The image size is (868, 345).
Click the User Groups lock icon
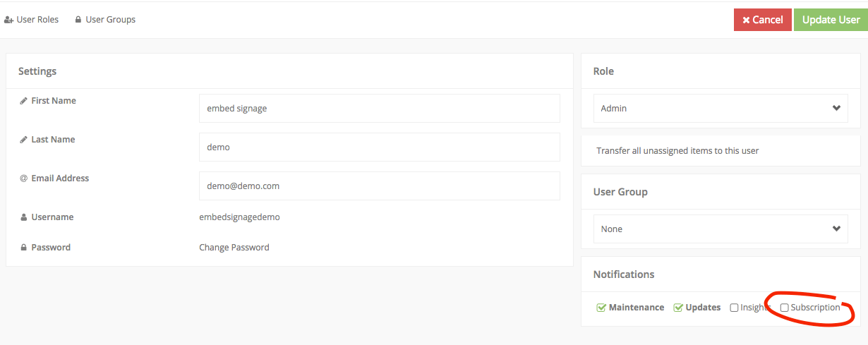(x=78, y=20)
